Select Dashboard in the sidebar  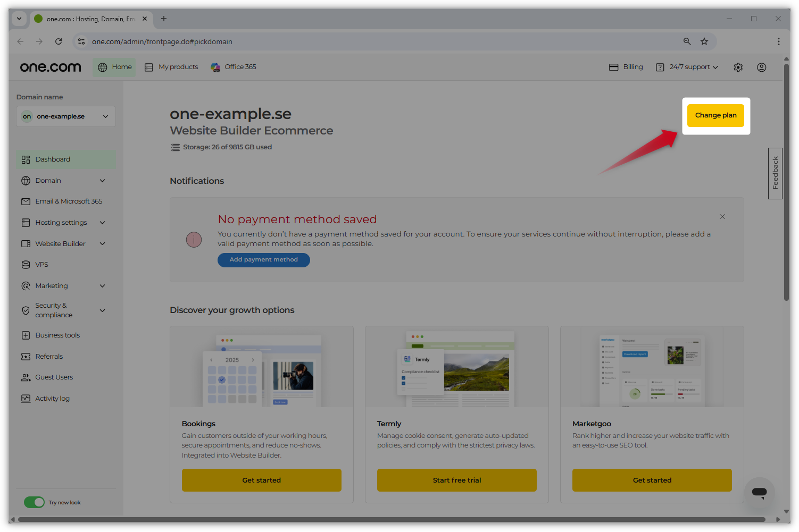click(66, 159)
